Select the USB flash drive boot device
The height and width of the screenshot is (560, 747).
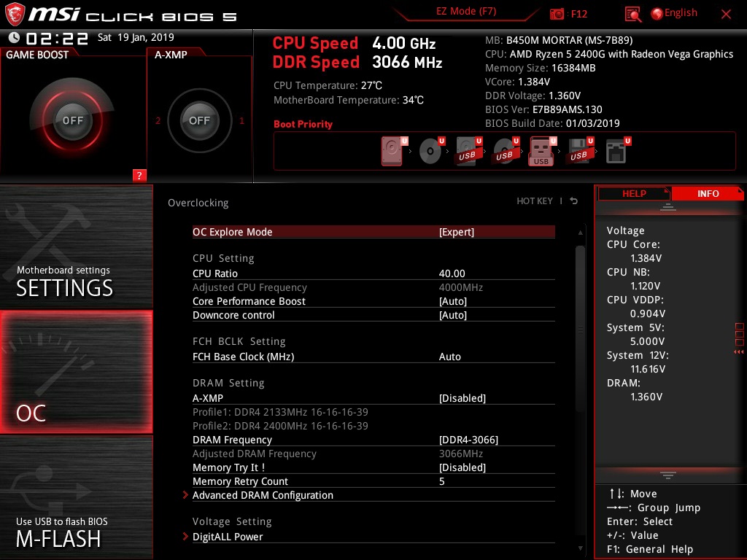[x=540, y=151]
